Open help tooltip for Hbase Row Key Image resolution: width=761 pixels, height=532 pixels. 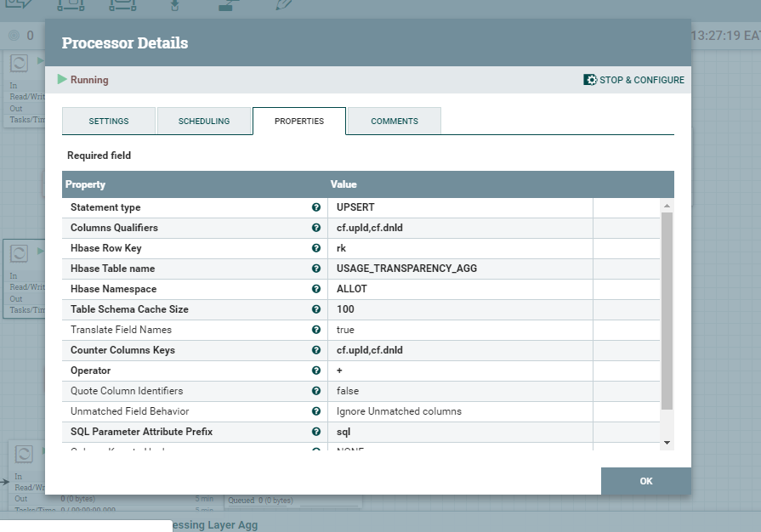[x=316, y=248]
